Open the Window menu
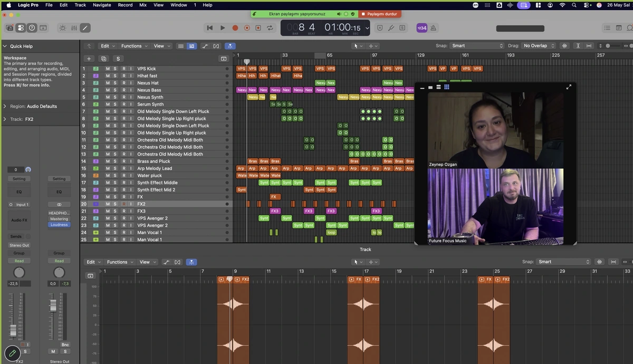The height and width of the screenshot is (364, 633). tap(179, 5)
